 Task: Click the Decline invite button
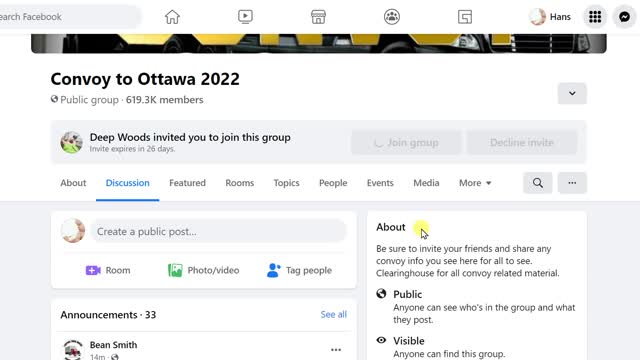pos(522,142)
